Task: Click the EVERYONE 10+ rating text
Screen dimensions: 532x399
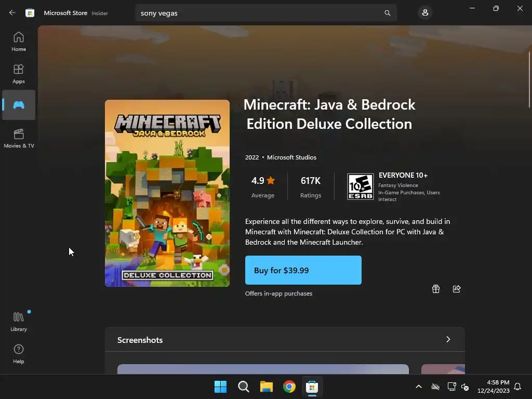Action: point(403,176)
